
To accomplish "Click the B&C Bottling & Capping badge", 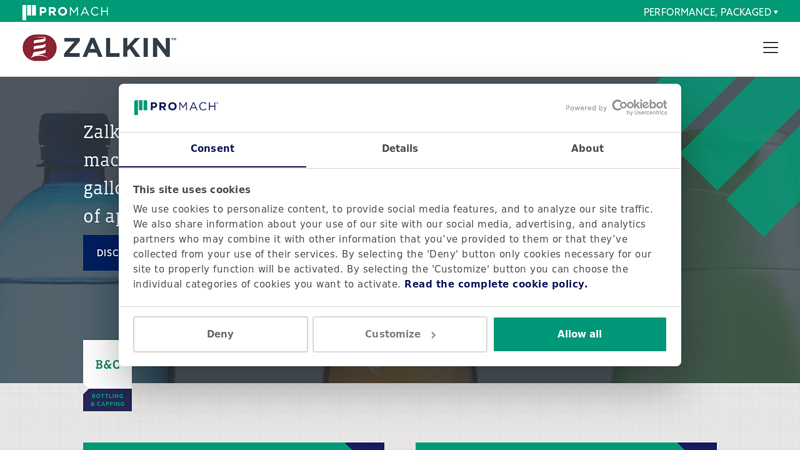I will (x=108, y=376).
